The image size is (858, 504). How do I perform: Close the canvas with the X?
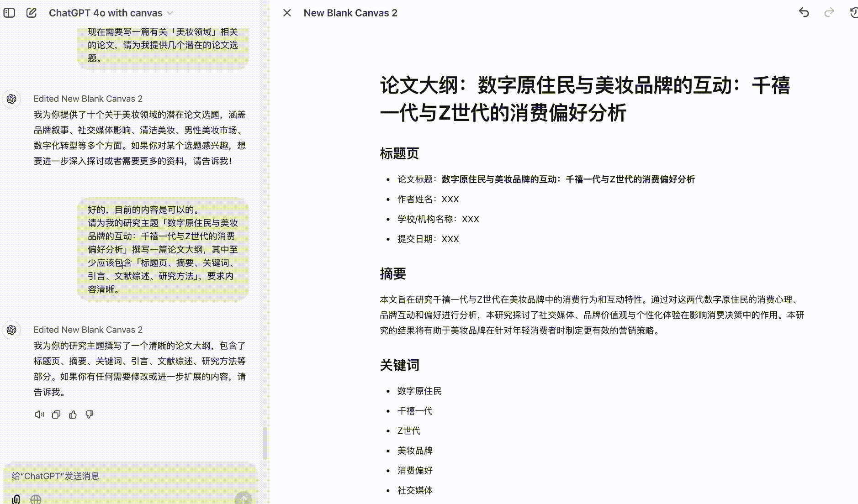point(287,13)
